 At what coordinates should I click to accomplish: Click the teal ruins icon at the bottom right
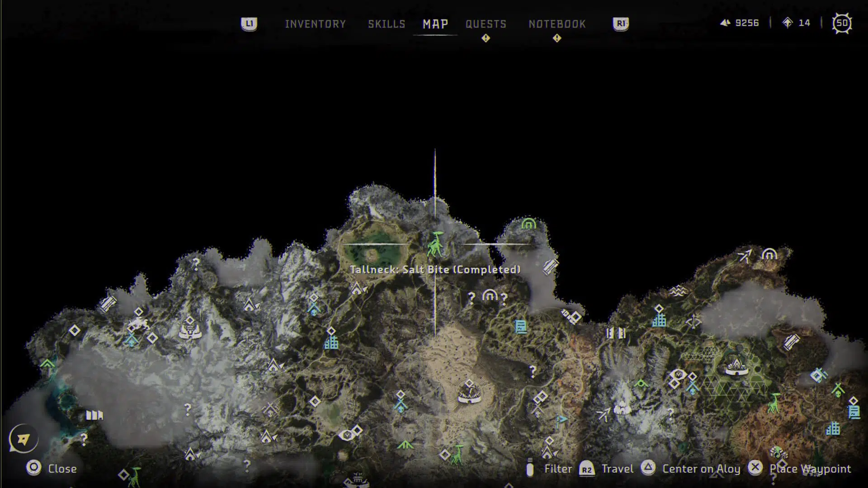833,428
